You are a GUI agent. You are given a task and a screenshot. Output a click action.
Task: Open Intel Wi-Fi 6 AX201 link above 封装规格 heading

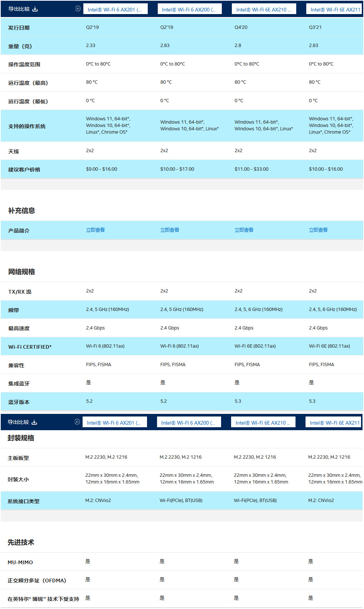(x=114, y=422)
